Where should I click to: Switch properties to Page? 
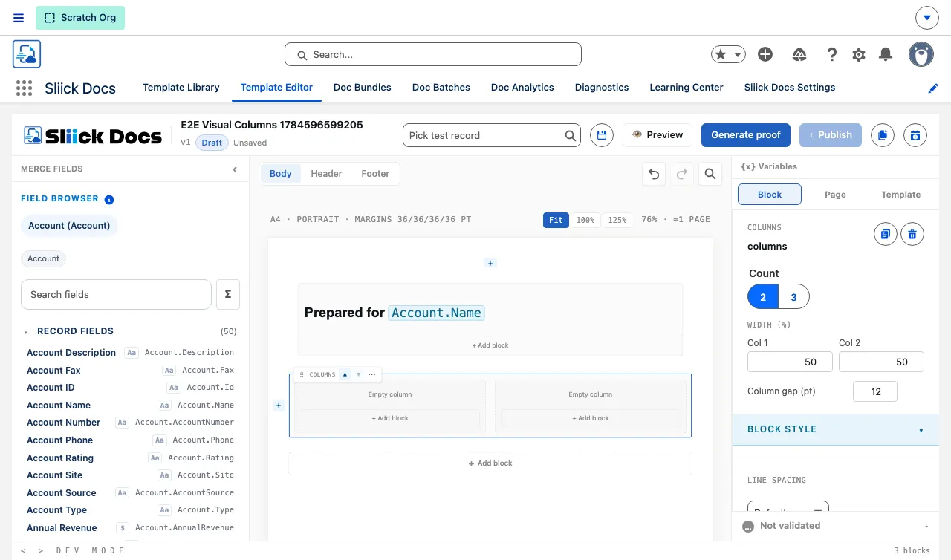coord(835,195)
